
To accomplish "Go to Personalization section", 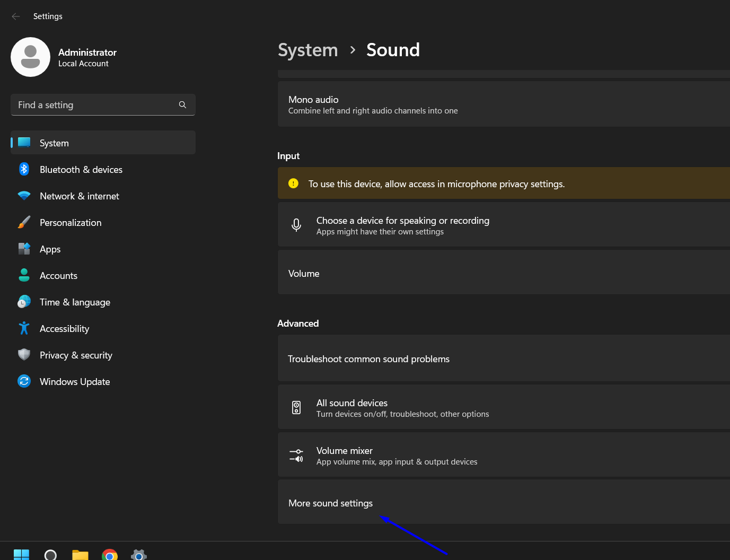I will point(71,223).
